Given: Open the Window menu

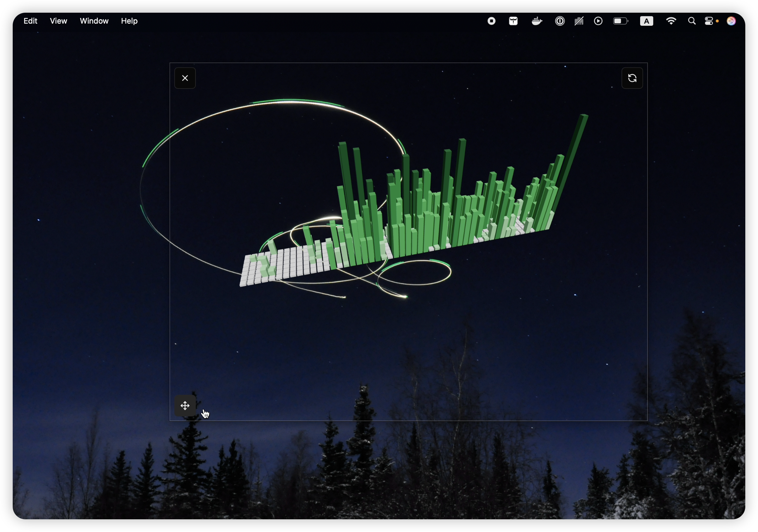Looking at the screenshot, I should pyautogui.click(x=94, y=21).
